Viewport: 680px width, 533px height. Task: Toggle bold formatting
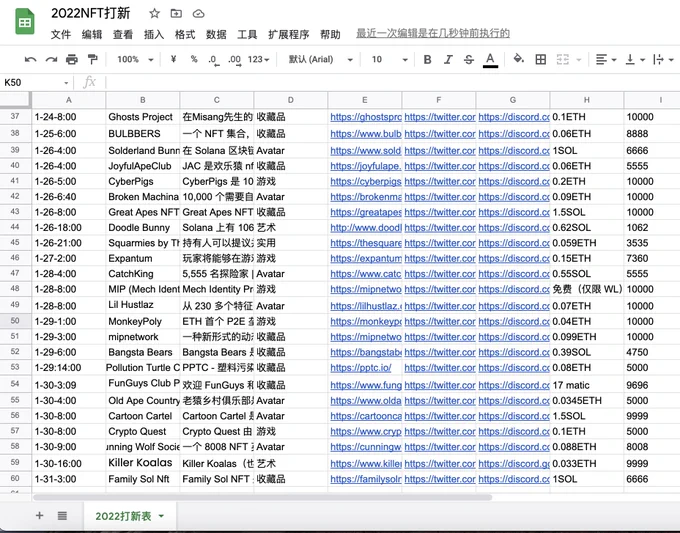click(x=427, y=59)
